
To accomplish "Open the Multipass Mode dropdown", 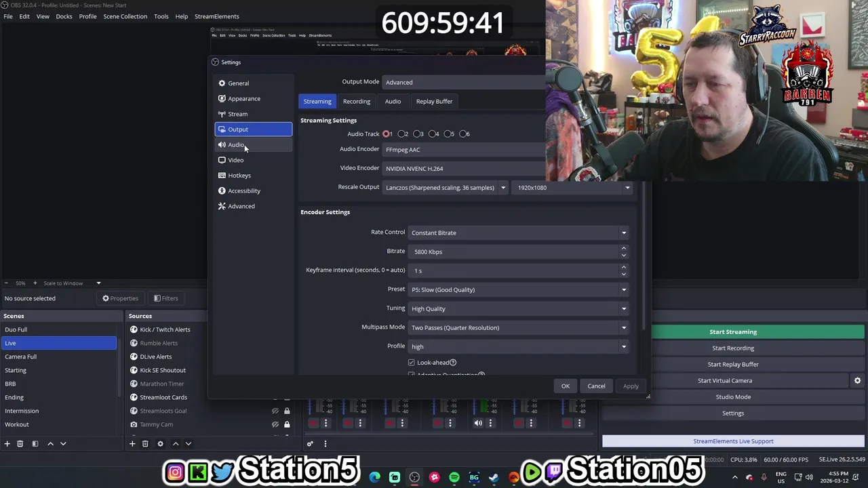I will click(518, 328).
